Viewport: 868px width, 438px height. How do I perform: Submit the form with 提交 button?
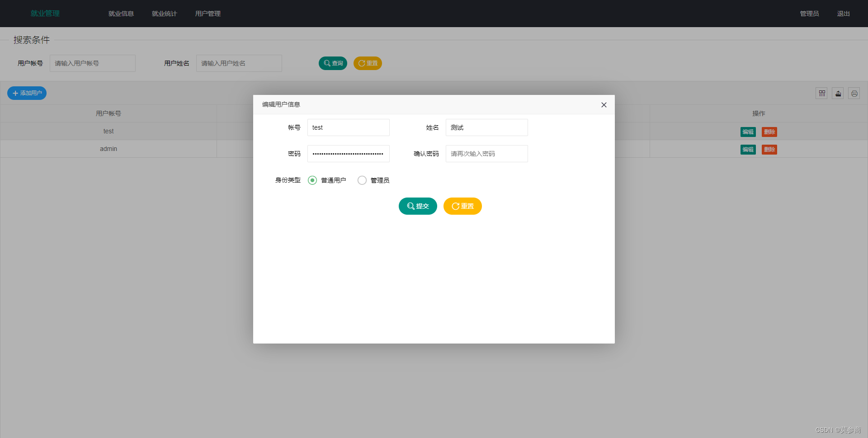418,206
